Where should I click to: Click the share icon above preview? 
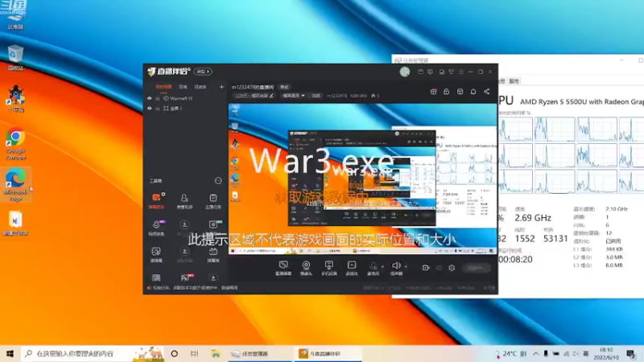pyautogui.click(x=487, y=92)
